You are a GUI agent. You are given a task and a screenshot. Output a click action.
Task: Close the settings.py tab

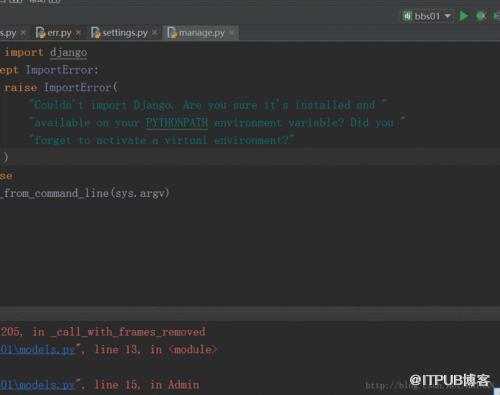(x=155, y=32)
